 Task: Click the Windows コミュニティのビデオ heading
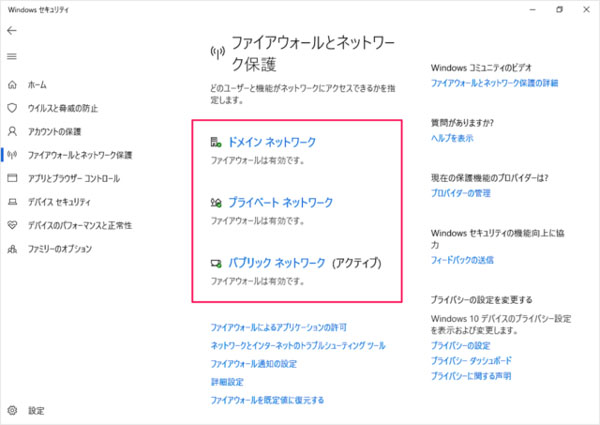pyautogui.click(x=481, y=68)
